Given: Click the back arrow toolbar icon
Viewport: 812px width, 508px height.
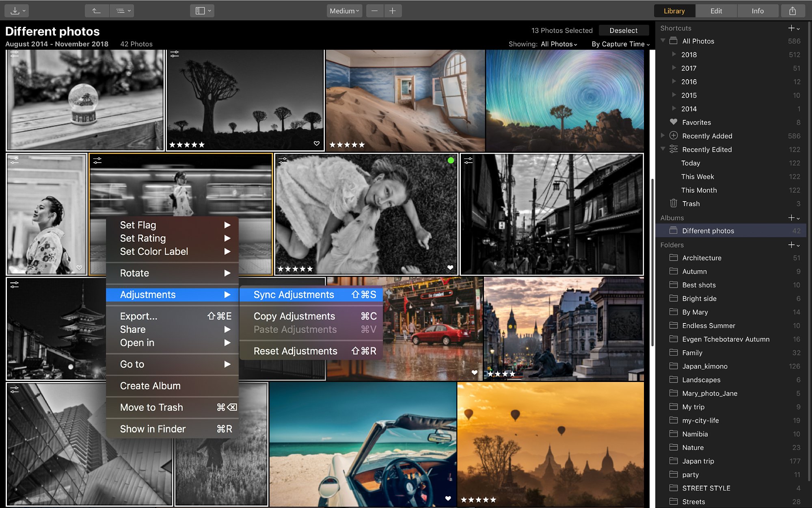Looking at the screenshot, I should (97, 11).
